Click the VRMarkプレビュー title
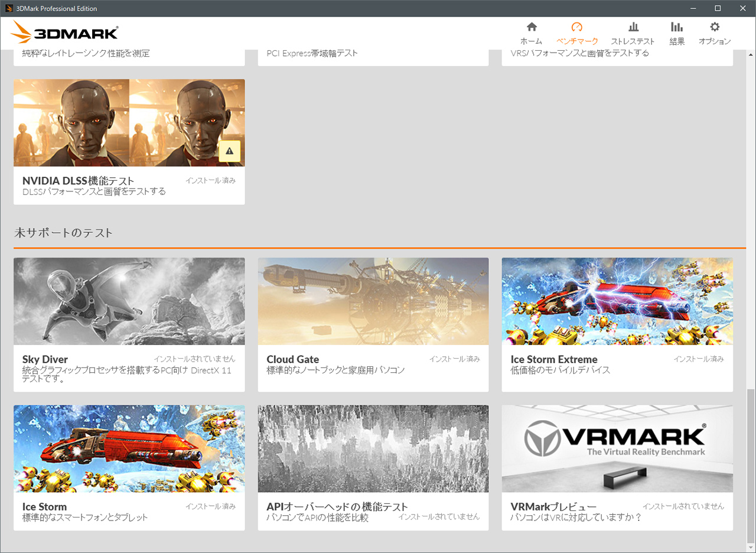The height and width of the screenshot is (553, 756). pyautogui.click(x=553, y=507)
